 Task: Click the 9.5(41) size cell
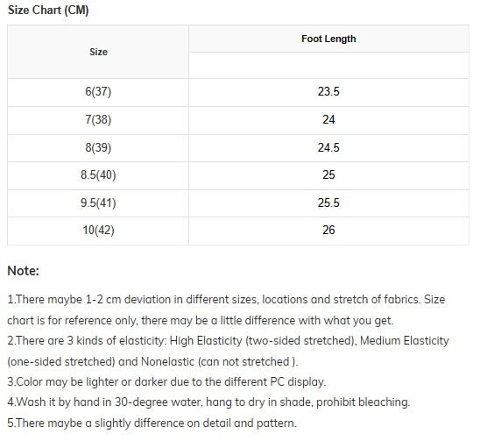click(x=98, y=203)
